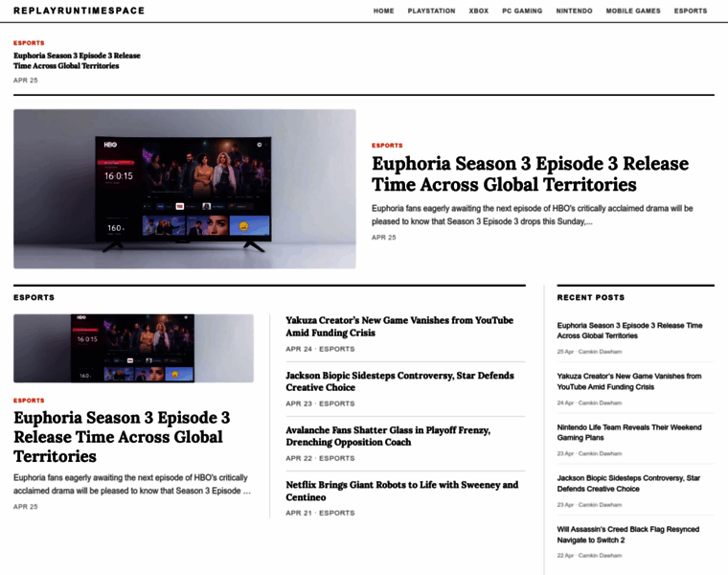Open the large featured HBO TV image
The image size is (728, 575).
click(185, 189)
